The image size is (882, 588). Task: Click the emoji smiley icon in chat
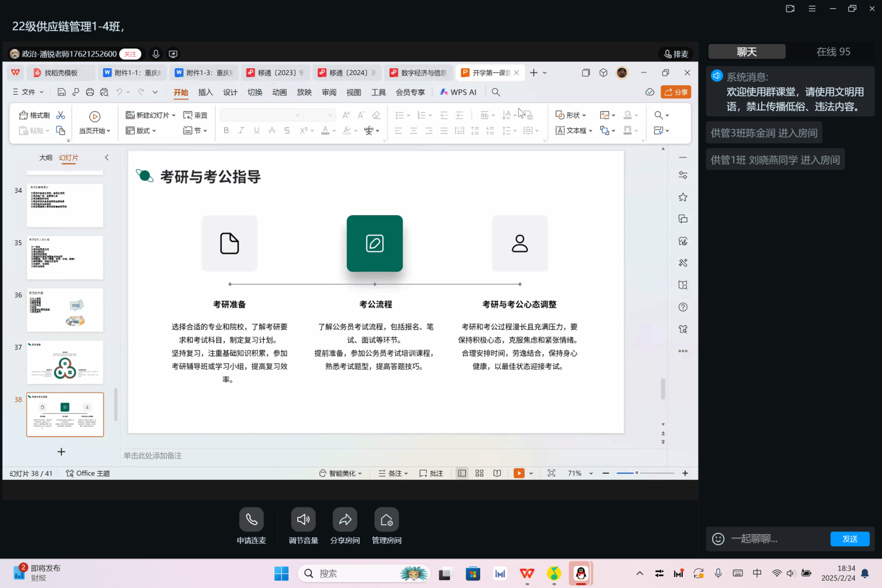[x=718, y=539]
